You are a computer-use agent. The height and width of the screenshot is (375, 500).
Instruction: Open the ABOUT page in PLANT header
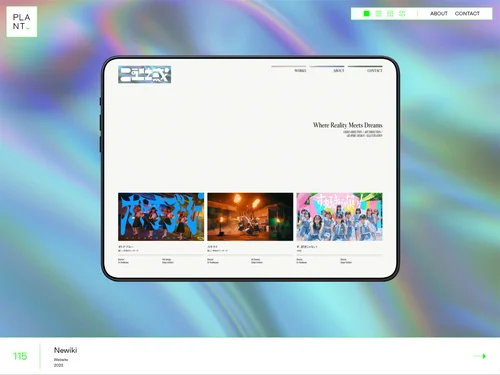pyautogui.click(x=439, y=14)
